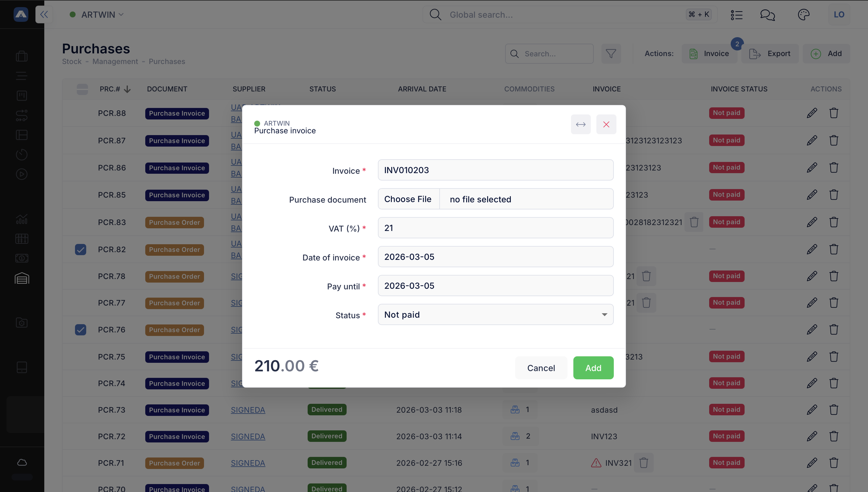The image size is (868, 492).
Task: Click the warehouse icon in left sidebar
Action: click(x=22, y=278)
